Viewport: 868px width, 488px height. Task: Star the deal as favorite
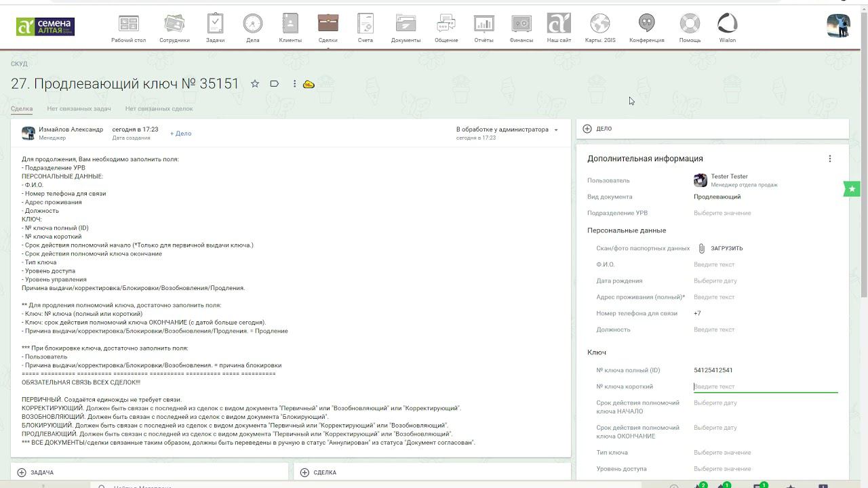click(255, 84)
